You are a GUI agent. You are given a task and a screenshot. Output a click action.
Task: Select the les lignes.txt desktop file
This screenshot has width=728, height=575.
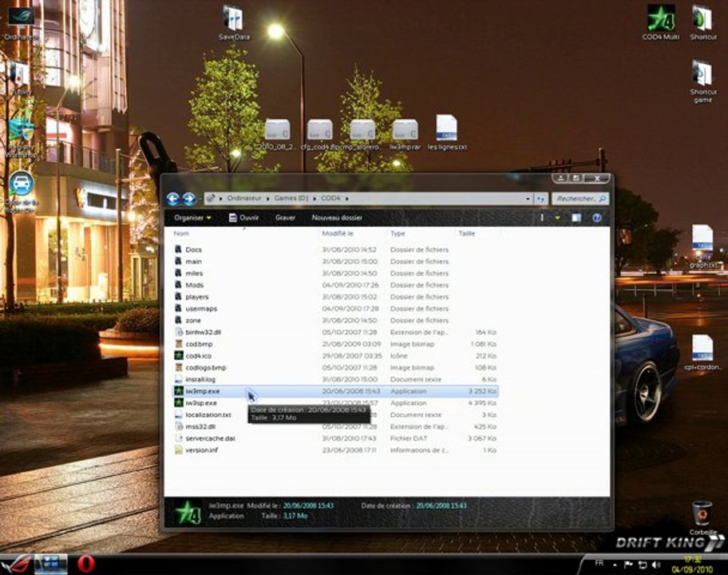447,133
